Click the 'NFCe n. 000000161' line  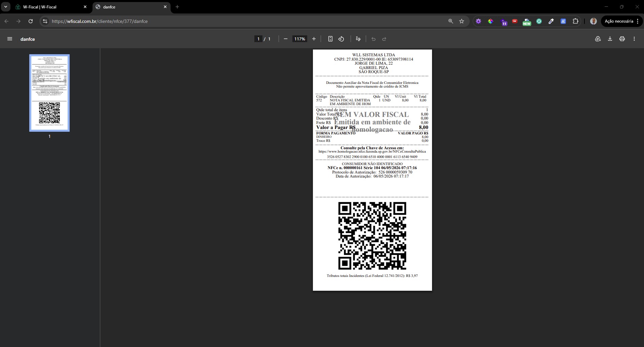[x=372, y=168]
